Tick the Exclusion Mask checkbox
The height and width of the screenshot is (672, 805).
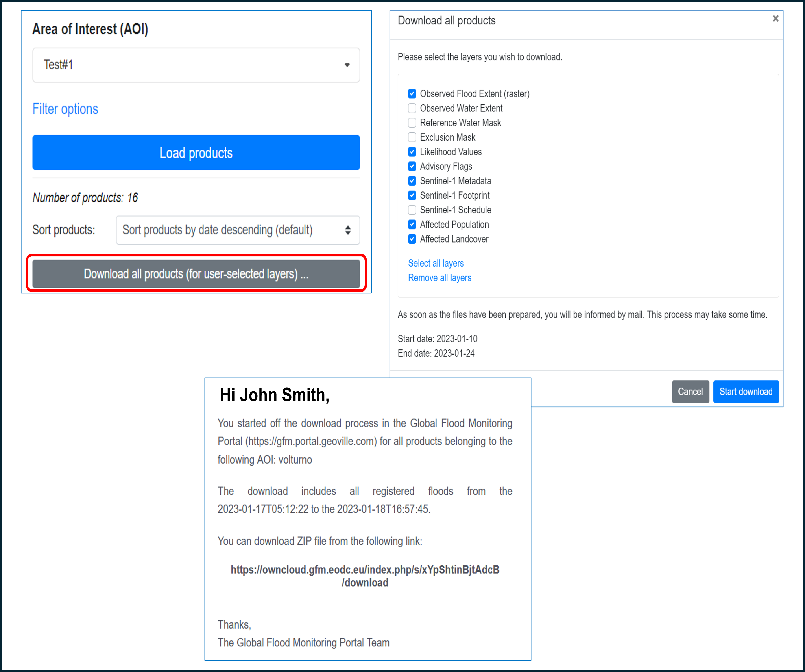412,138
